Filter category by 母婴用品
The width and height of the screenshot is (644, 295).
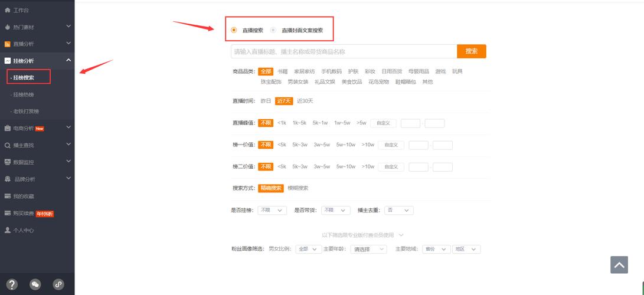pos(419,71)
